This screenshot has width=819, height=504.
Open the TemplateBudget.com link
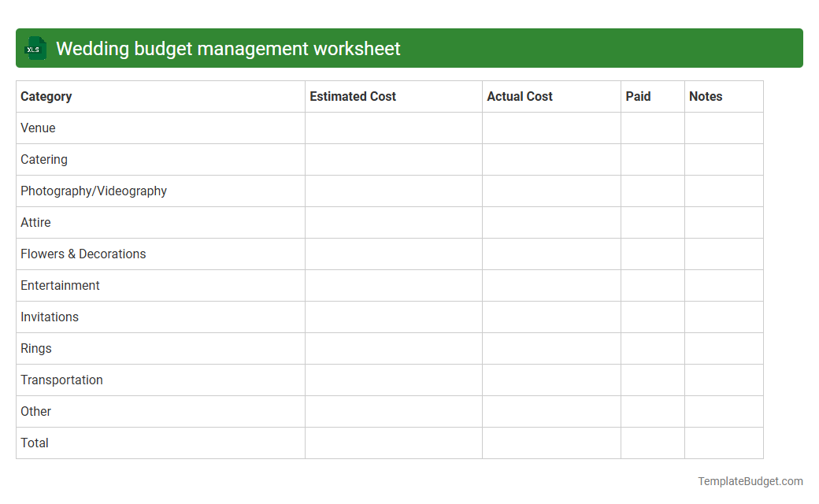pyautogui.click(x=751, y=480)
